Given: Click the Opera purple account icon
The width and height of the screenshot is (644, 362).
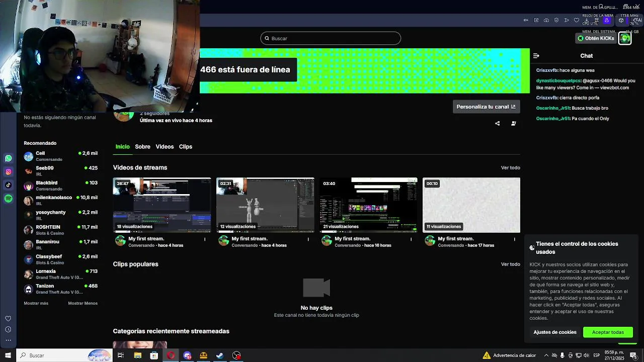Looking at the screenshot, I should coord(607,20).
